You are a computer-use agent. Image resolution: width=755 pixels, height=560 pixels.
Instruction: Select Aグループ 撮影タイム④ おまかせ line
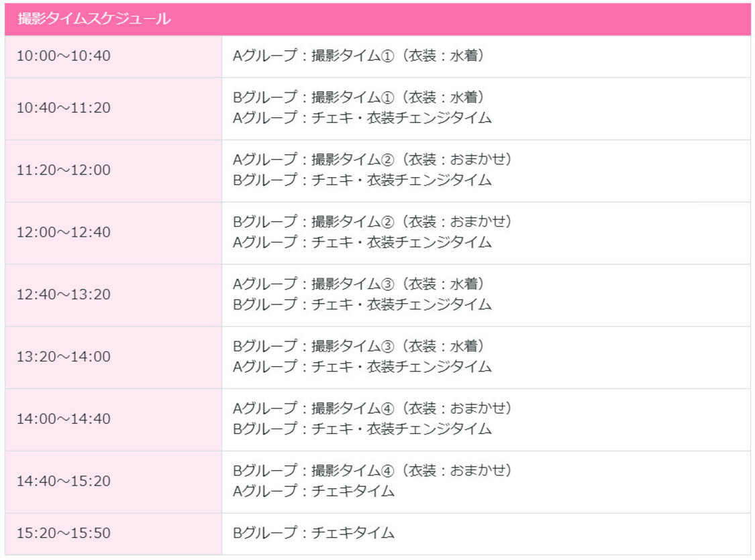pyautogui.click(x=372, y=409)
